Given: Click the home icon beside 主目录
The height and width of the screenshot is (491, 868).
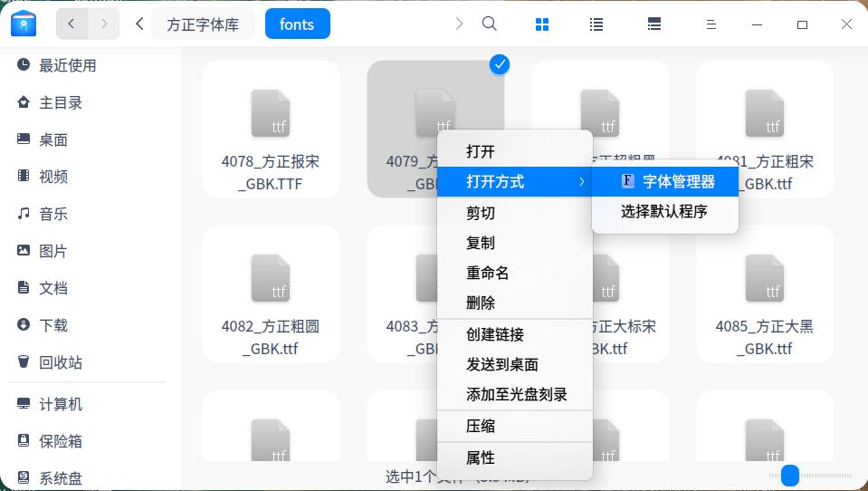Looking at the screenshot, I should click(x=24, y=102).
